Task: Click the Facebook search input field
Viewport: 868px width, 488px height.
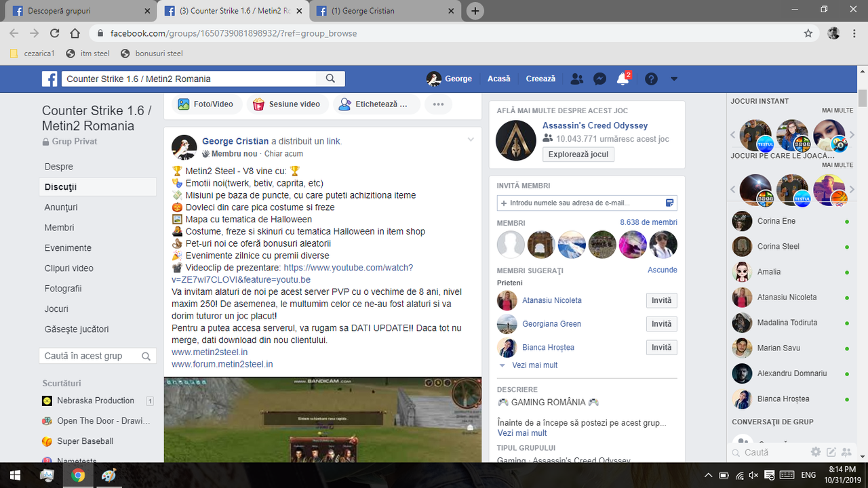Action: [189, 79]
